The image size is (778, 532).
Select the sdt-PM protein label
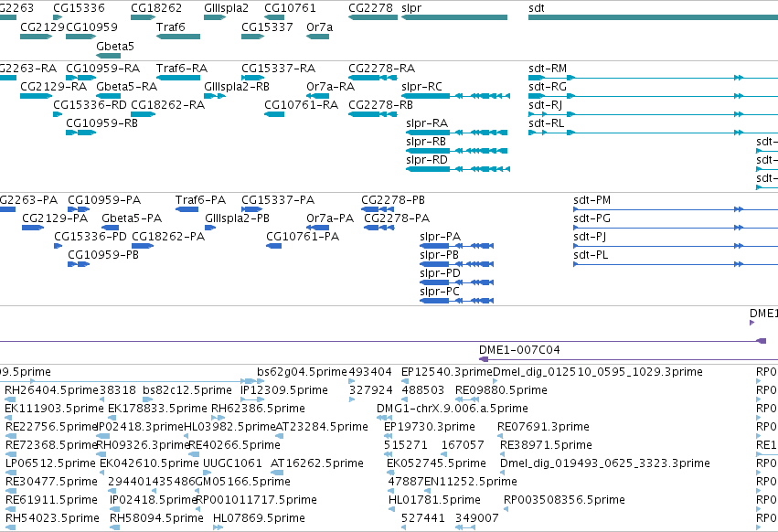591,200
